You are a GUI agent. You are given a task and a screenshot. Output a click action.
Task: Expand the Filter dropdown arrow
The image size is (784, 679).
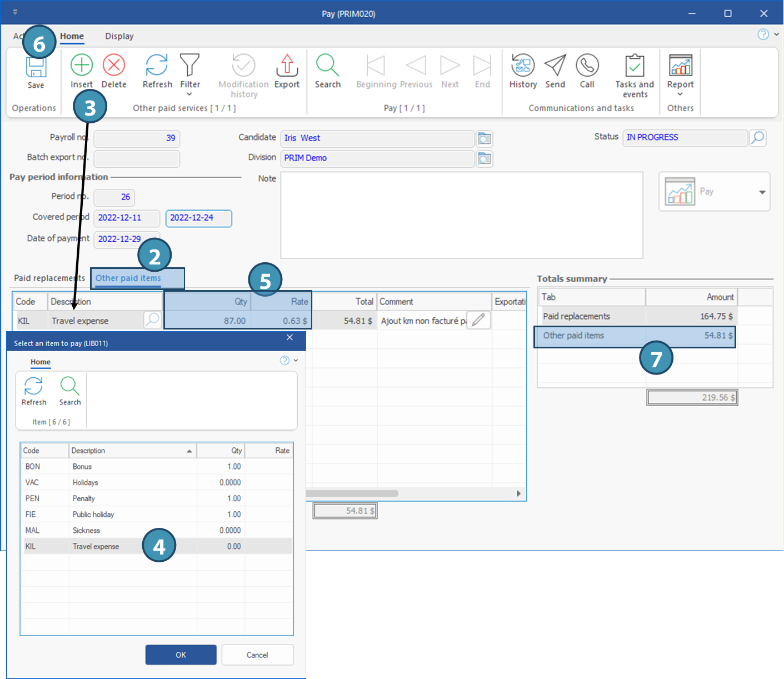coord(189,94)
